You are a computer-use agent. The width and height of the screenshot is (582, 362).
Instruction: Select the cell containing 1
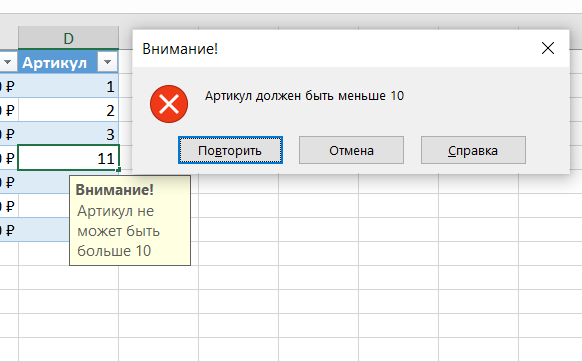click(x=68, y=86)
